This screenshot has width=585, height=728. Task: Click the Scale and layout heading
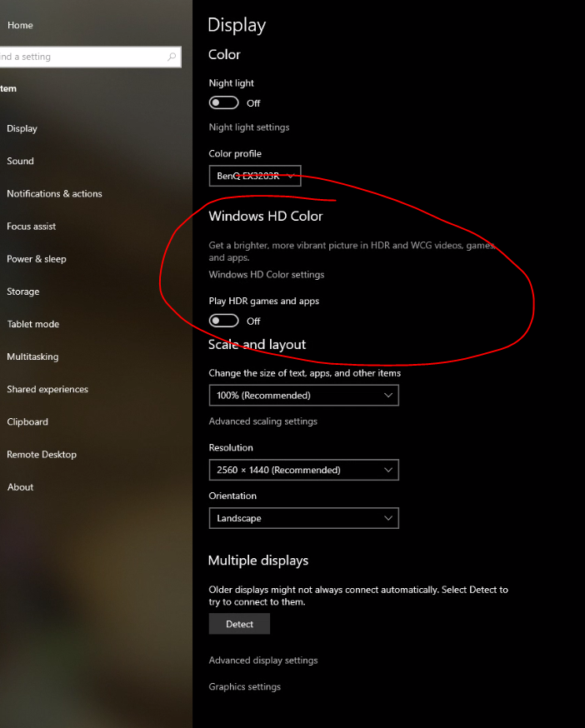point(257,345)
